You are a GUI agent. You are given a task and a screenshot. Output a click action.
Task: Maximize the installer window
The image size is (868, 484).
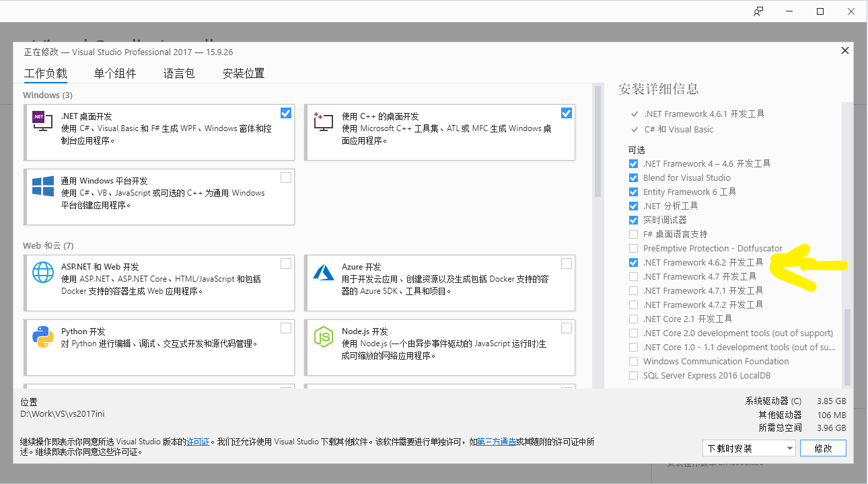pyautogui.click(x=820, y=11)
